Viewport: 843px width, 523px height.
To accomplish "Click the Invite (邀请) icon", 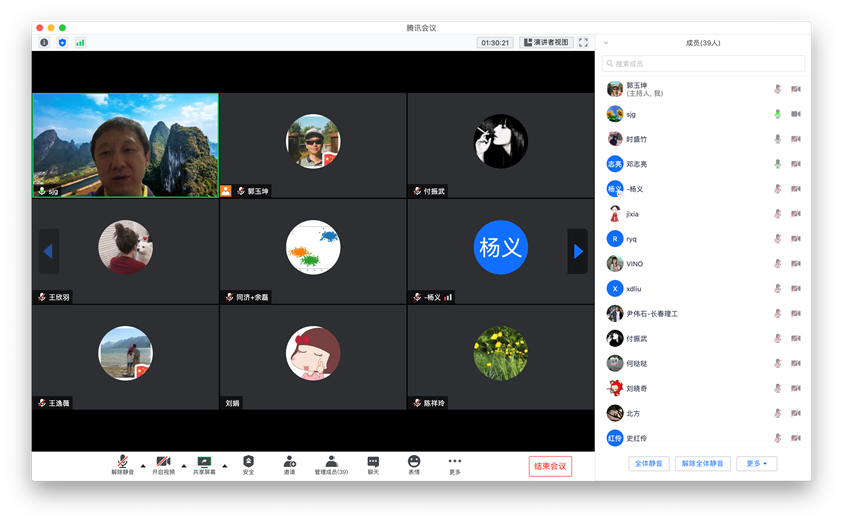I will [289, 463].
